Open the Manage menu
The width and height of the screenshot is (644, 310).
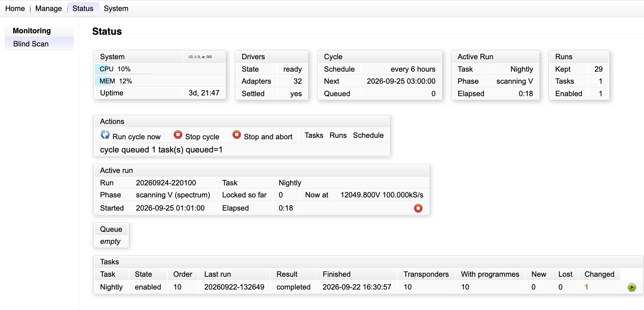click(x=49, y=8)
